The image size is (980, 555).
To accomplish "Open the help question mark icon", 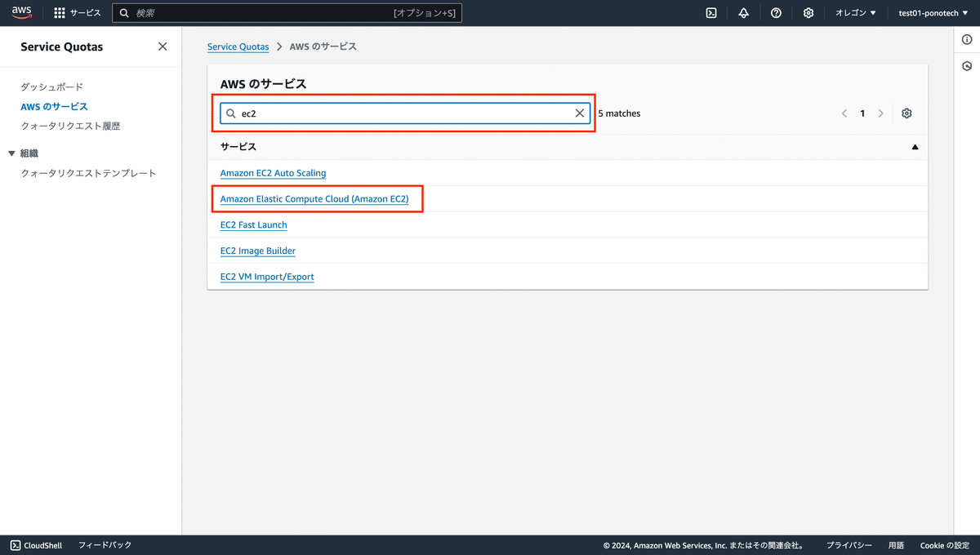I will coord(776,13).
